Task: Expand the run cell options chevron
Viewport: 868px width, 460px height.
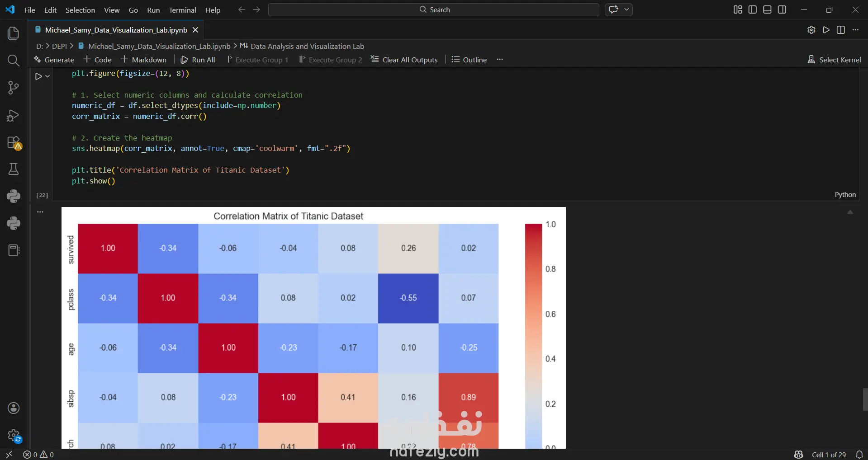Action: point(47,76)
